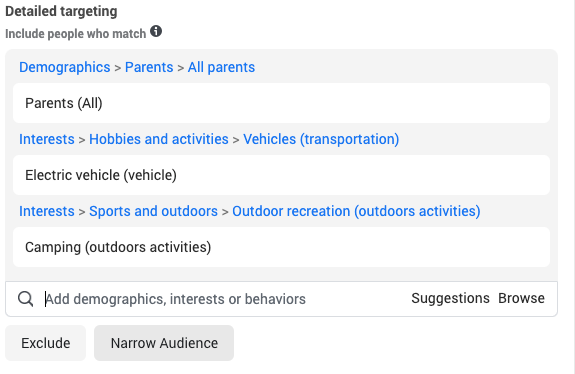575x374 pixels.
Task: Select the Camping (outdoors activities) entry
Action: 281,247
